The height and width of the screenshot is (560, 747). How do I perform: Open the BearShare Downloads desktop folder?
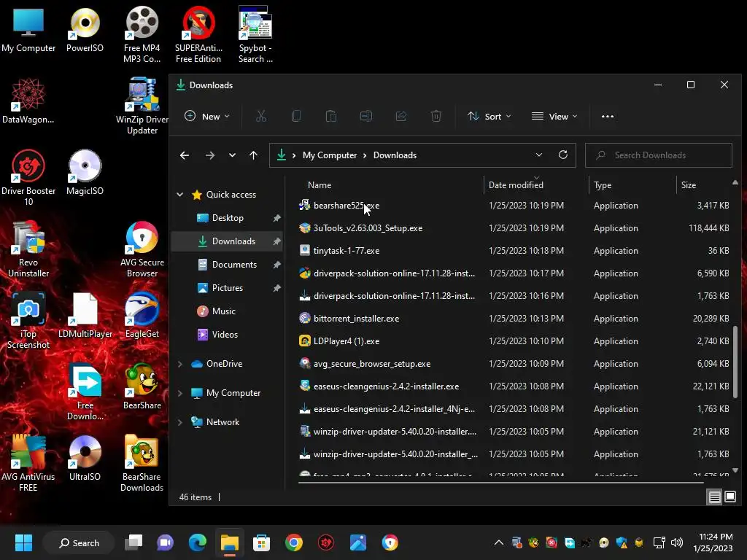142,463
